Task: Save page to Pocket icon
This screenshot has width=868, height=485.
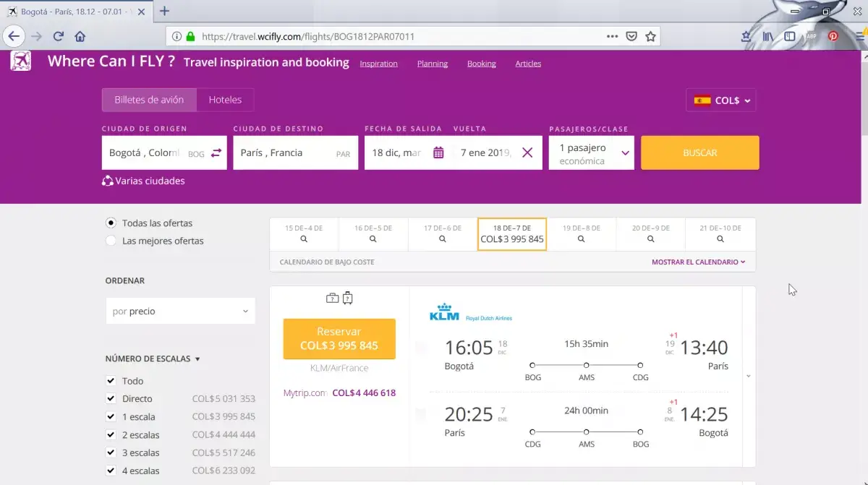Action: [631, 36]
